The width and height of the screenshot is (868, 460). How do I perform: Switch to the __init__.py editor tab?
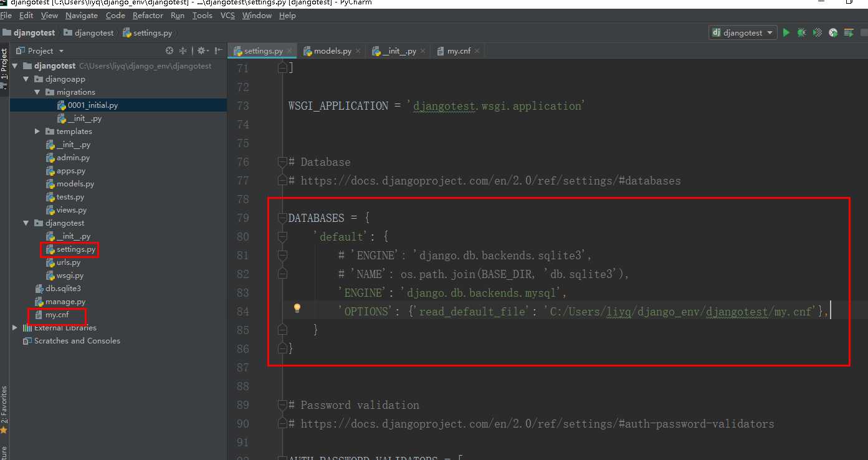tap(399, 51)
